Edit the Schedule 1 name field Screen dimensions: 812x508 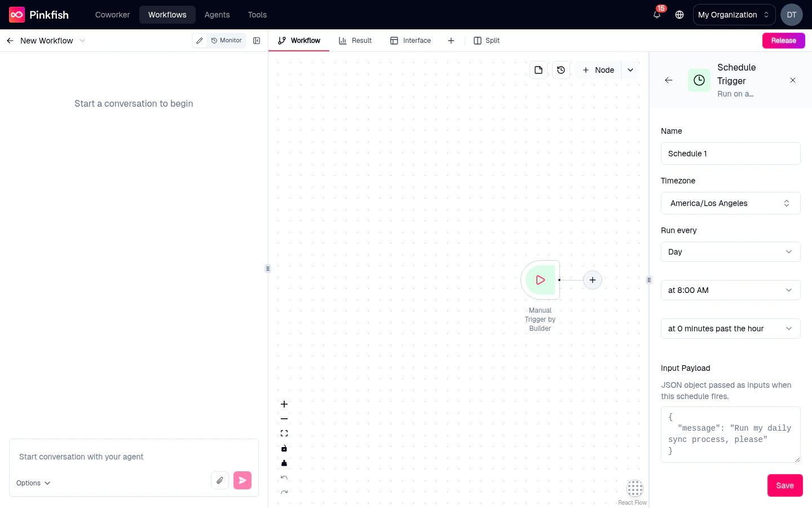[731, 154]
